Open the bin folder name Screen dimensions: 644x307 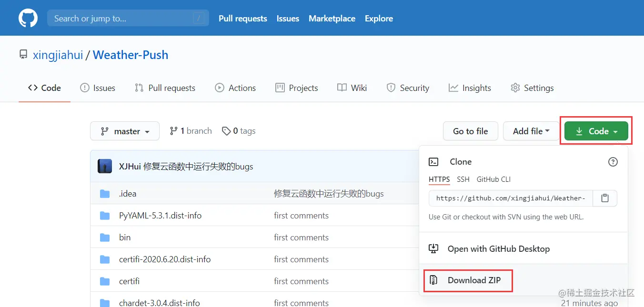[x=125, y=238]
